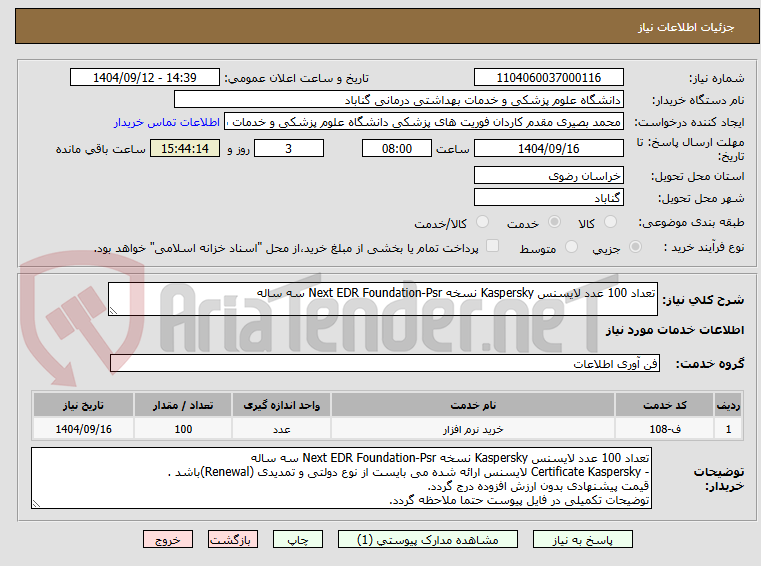Image resolution: width=761 pixels, height=566 pixels.
Task: Click the خروج exit button
Action: pos(167,539)
